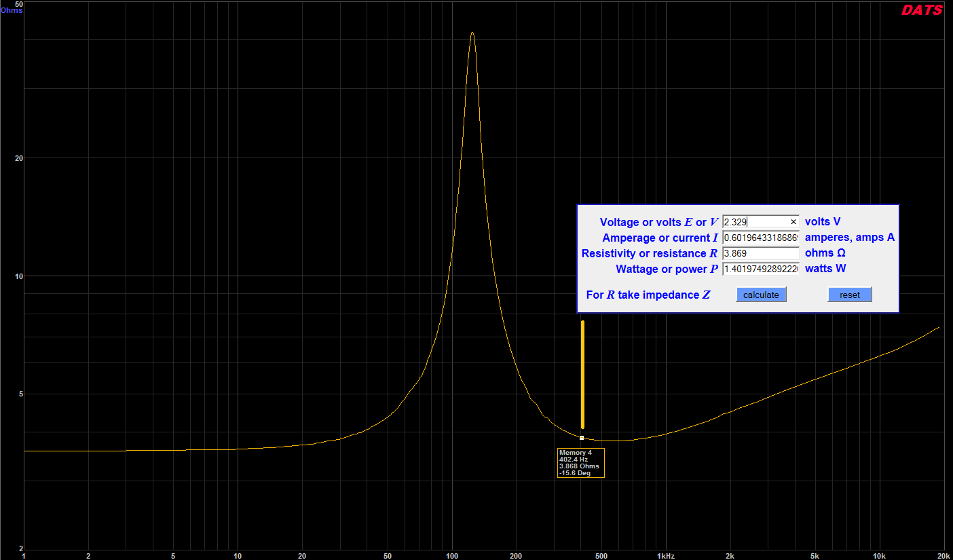Click the '-15.6 Deg' readout text

click(x=575, y=473)
